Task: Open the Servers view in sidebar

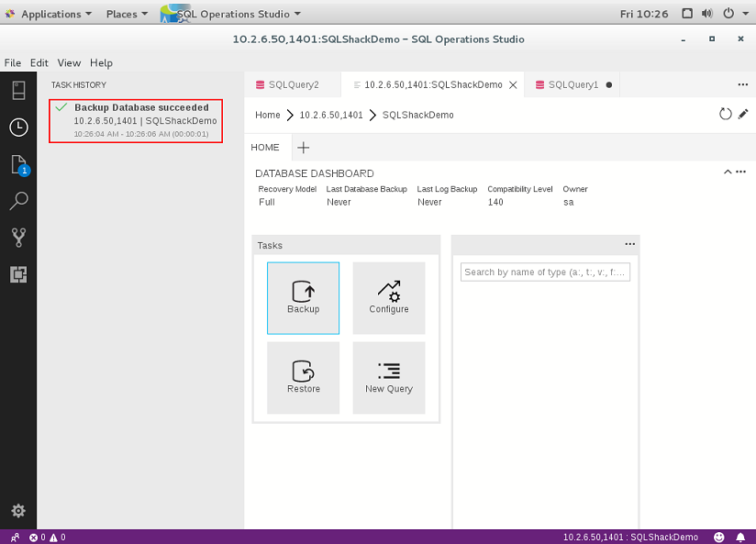Action: [18, 90]
